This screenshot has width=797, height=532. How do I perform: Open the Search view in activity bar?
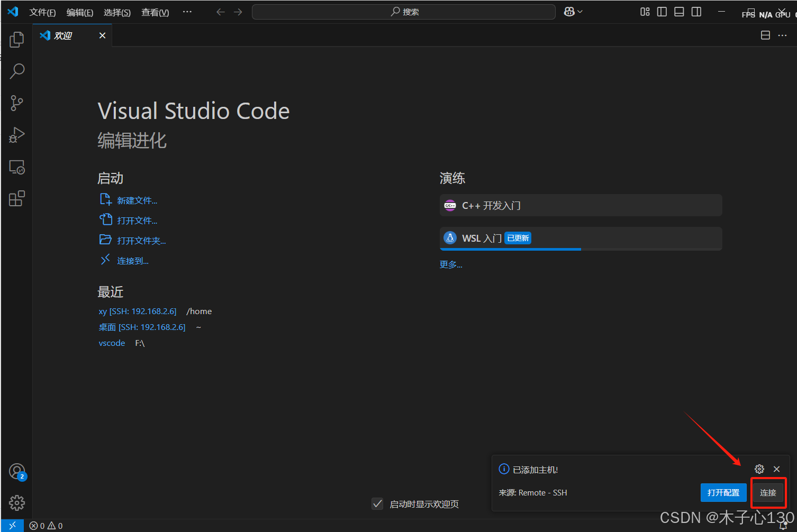point(17,71)
